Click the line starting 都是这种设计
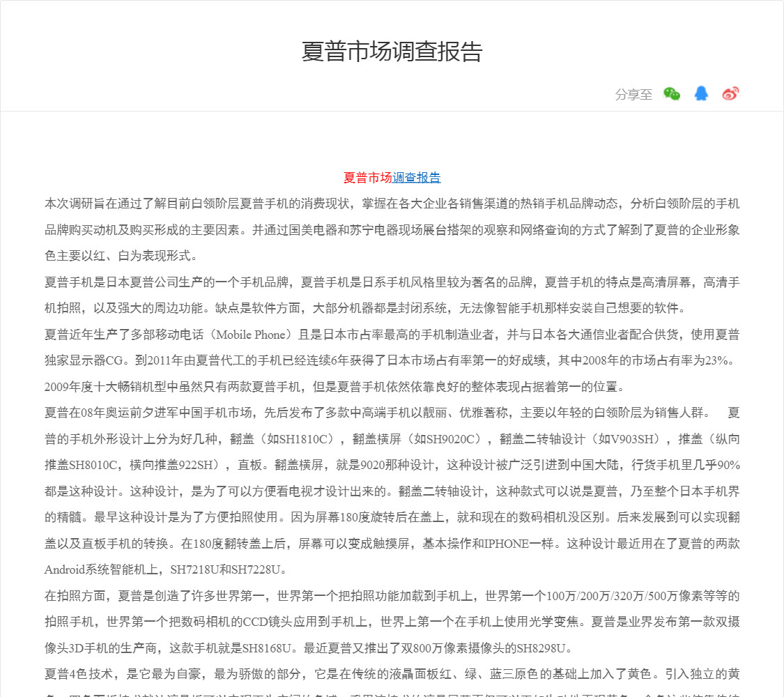Viewport: 784px width, 697px height. pyautogui.click(x=392, y=491)
